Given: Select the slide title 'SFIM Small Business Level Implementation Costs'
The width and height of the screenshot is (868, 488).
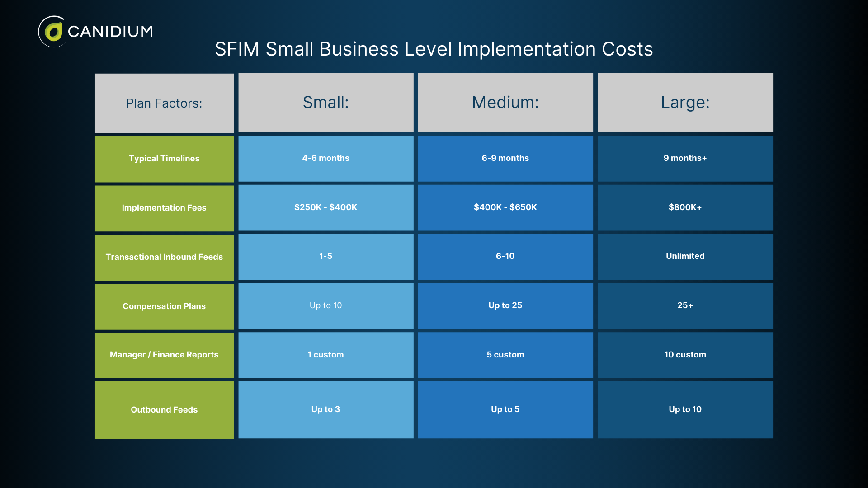Looking at the screenshot, I should tap(434, 49).
